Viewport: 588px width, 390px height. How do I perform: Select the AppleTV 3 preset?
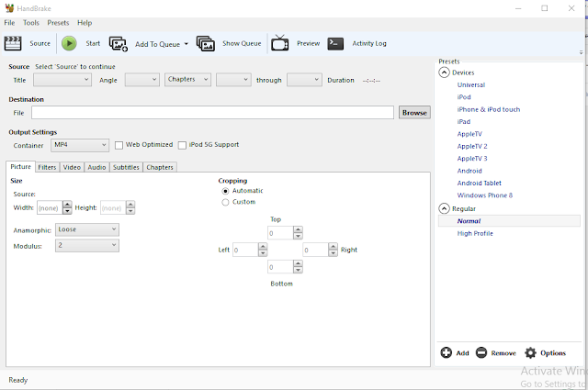tap(472, 159)
